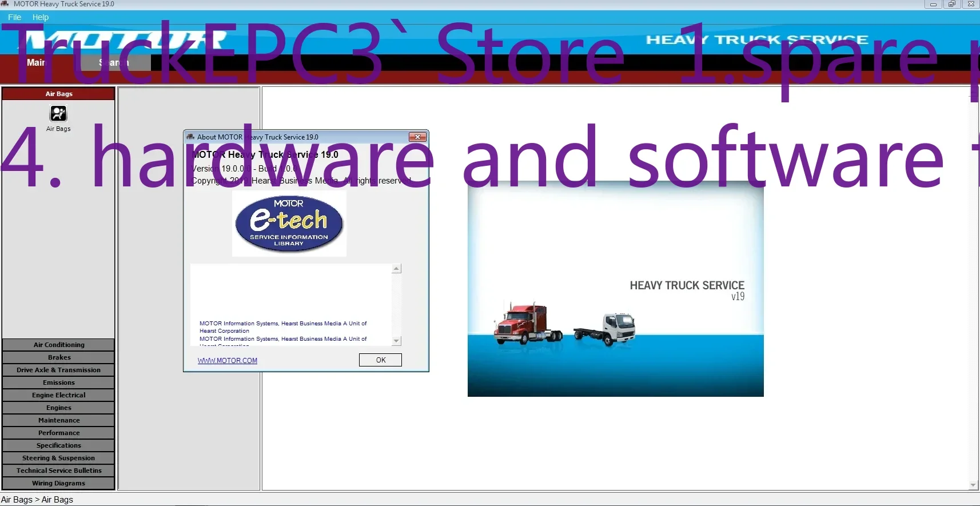The image size is (980, 506).
Task: Select the Wiring Diagrams category
Action: pyautogui.click(x=59, y=483)
